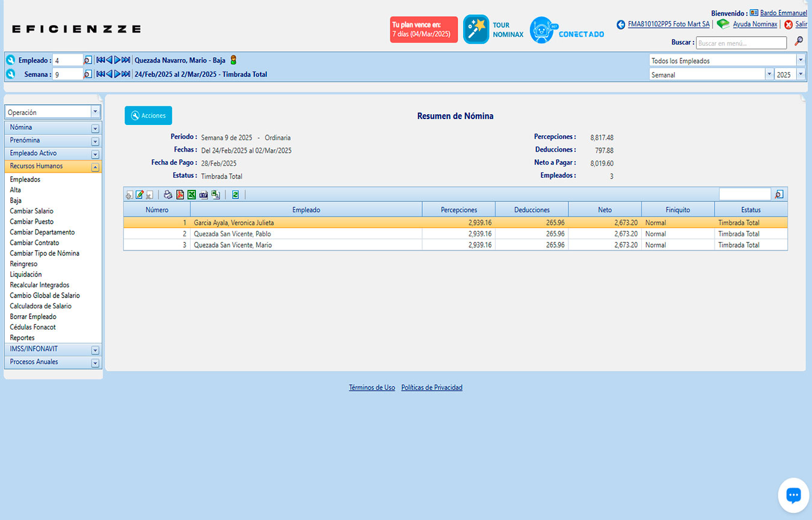This screenshot has width=812, height=520.
Task: Open the Operación dropdown in sidebar
Action: tap(95, 112)
